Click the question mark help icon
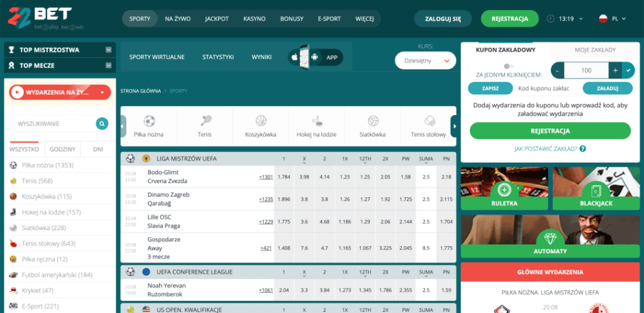This screenshot has width=644, height=313. click(x=582, y=149)
